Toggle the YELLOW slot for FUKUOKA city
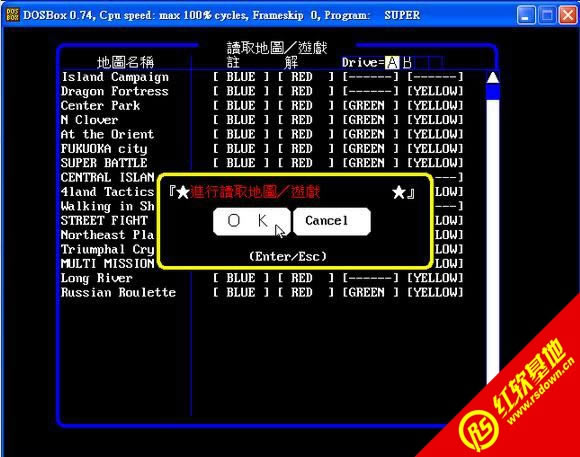This screenshot has height=457, width=580. 435,149
